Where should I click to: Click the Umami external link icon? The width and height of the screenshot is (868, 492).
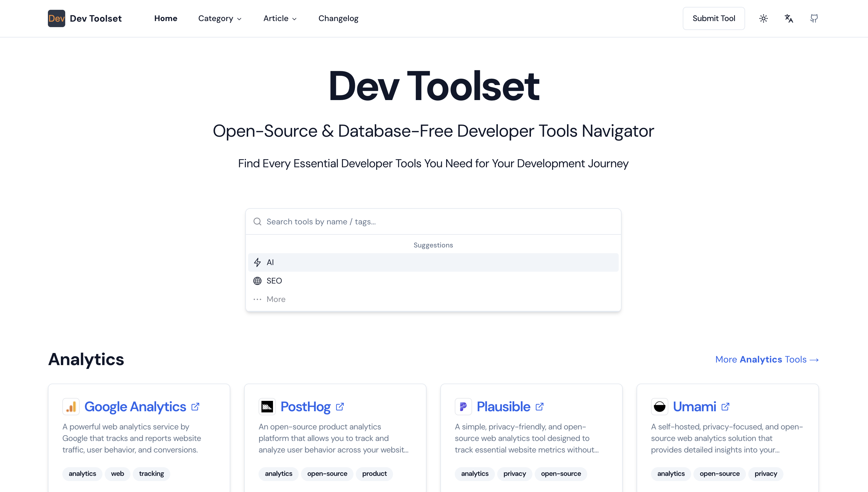pyautogui.click(x=727, y=407)
